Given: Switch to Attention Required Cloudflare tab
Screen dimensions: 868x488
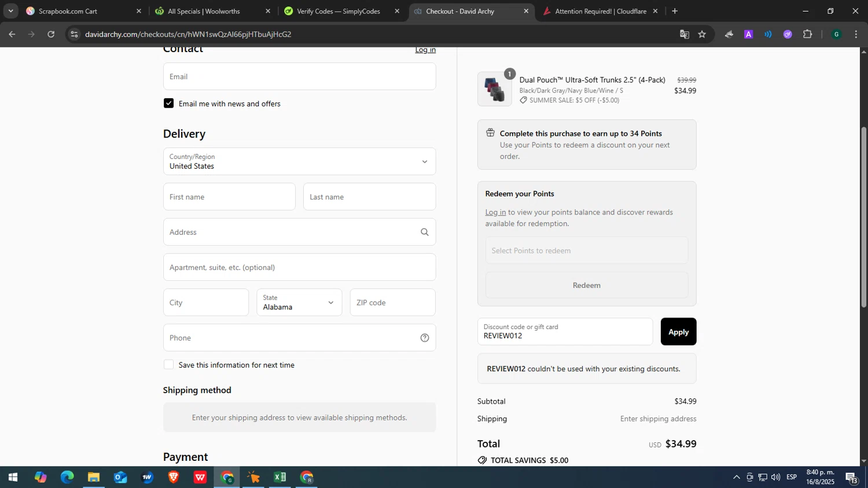Looking at the screenshot, I should pyautogui.click(x=599, y=11).
